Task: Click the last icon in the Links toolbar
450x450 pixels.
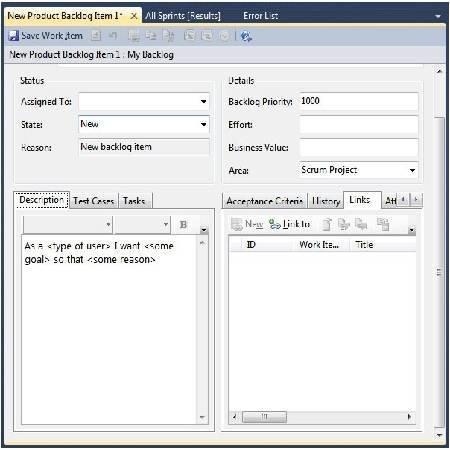Action: coord(383,224)
